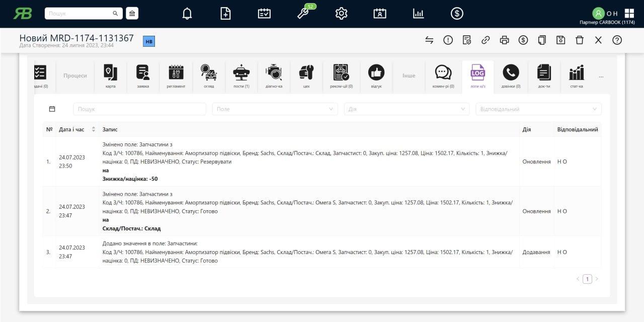Click the НВ status badge

pos(149,42)
